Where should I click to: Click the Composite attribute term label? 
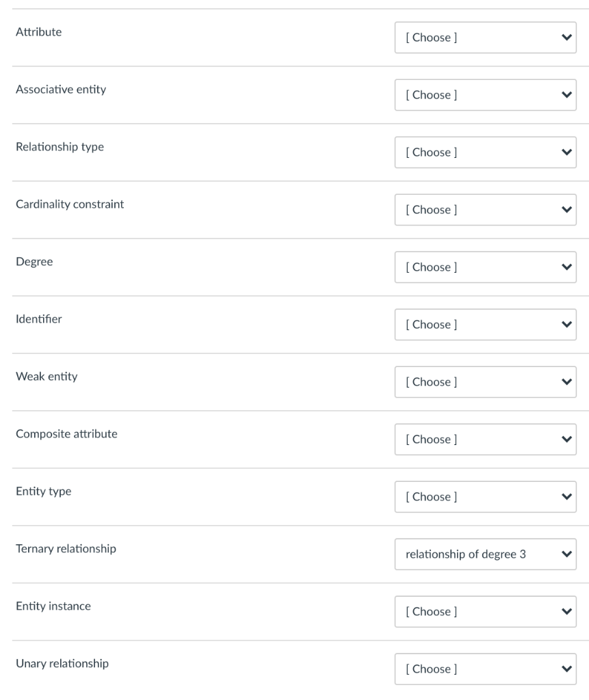66,433
